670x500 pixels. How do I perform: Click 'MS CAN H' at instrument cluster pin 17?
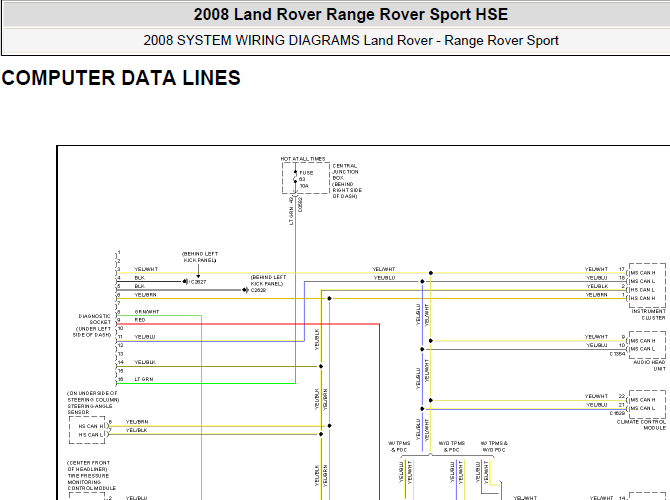click(x=643, y=273)
